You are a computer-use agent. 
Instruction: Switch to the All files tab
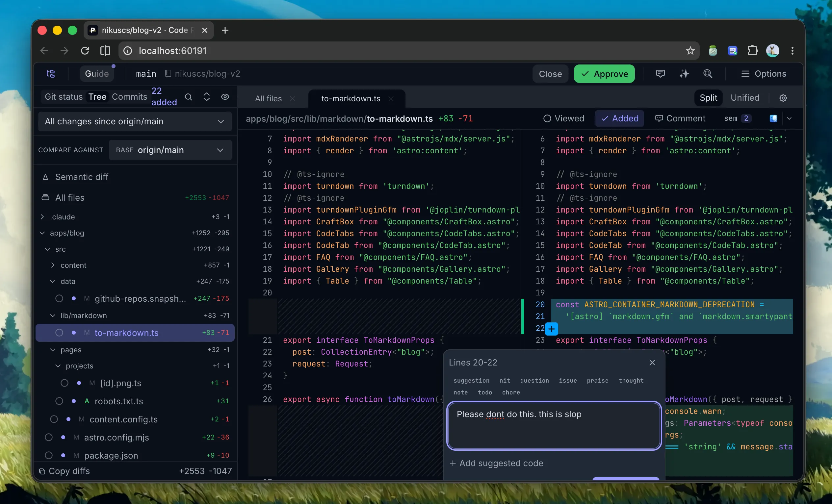click(269, 99)
